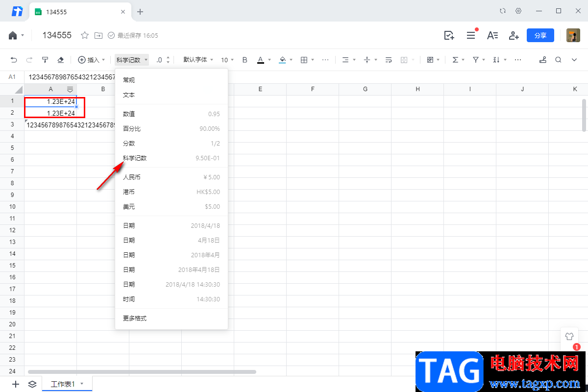588x392 pixels.
Task: Adjust decimal places stepper
Action: click(169, 60)
